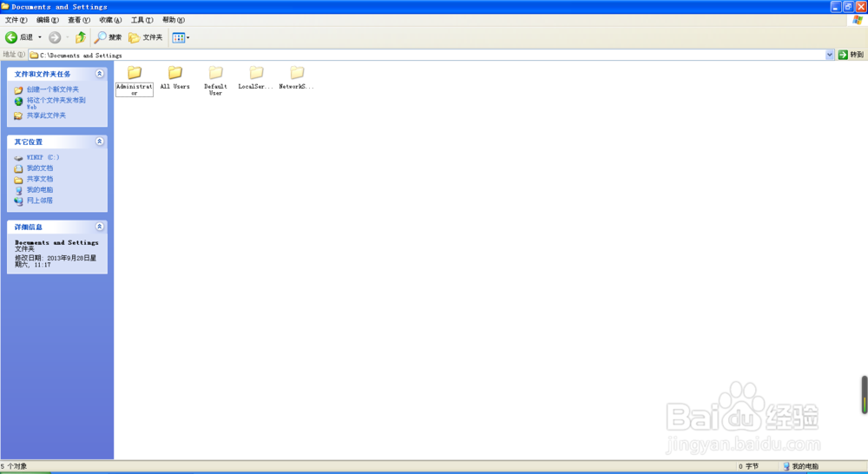Open the WINXP (C:) drive link
Viewport: 868px width, 474px height.
coord(43,157)
